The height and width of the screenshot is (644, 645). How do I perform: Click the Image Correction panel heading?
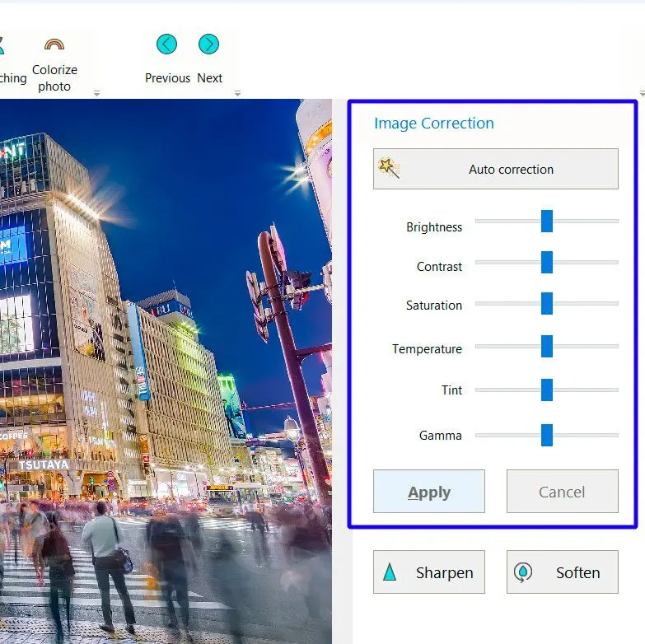pyautogui.click(x=434, y=124)
